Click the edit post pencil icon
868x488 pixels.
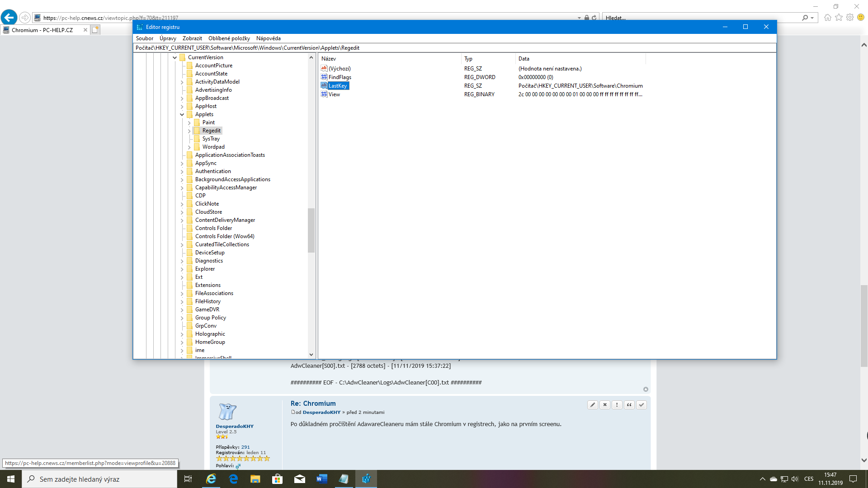click(x=592, y=405)
